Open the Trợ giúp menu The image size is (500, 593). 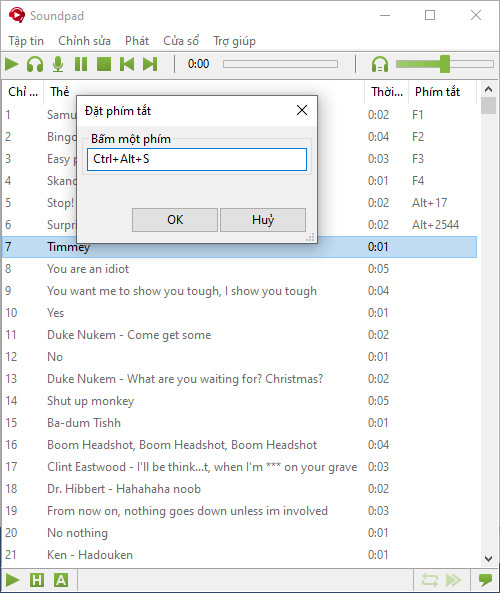tap(234, 41)
